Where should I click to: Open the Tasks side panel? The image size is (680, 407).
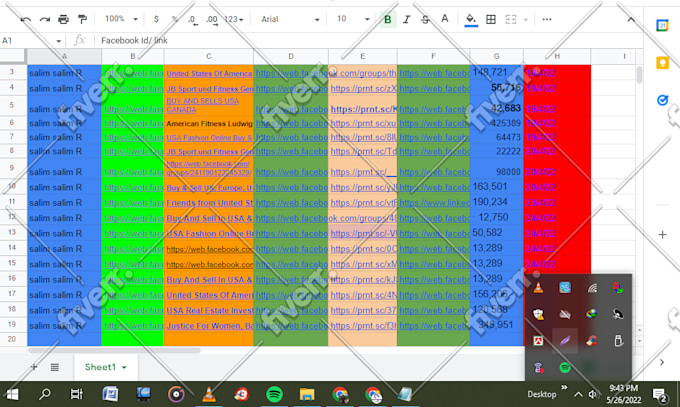pos(662,100)
